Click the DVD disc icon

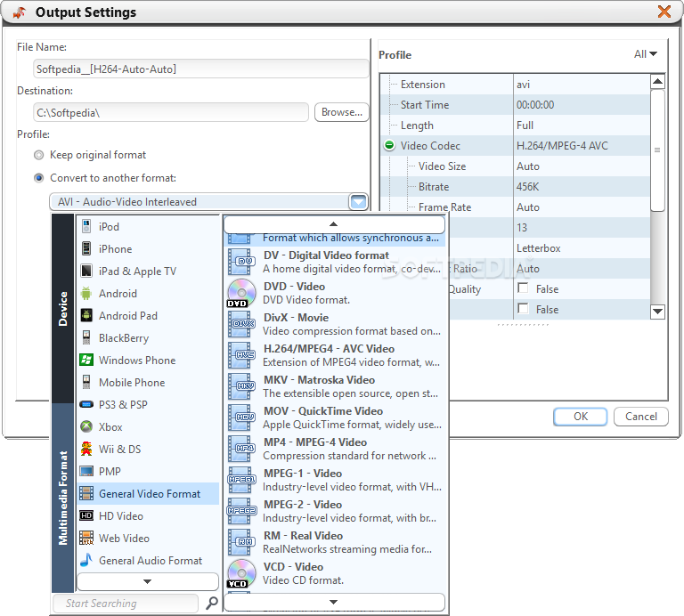tap(241, 293)
